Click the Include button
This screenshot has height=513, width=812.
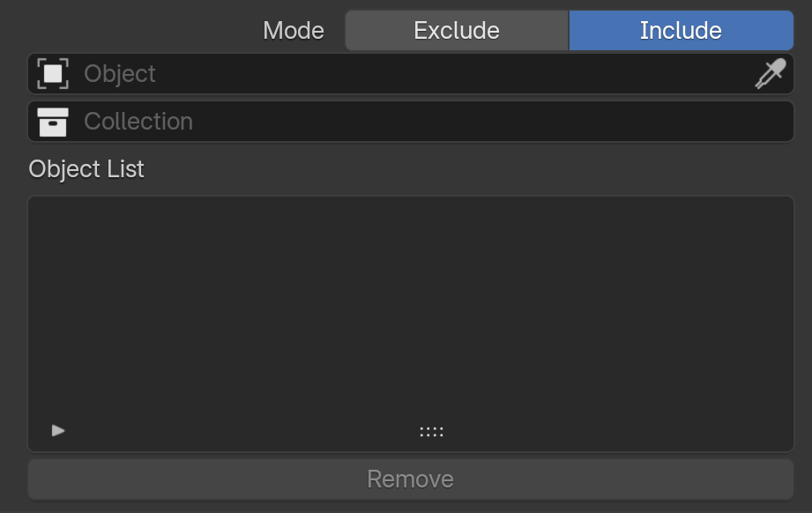681,31
